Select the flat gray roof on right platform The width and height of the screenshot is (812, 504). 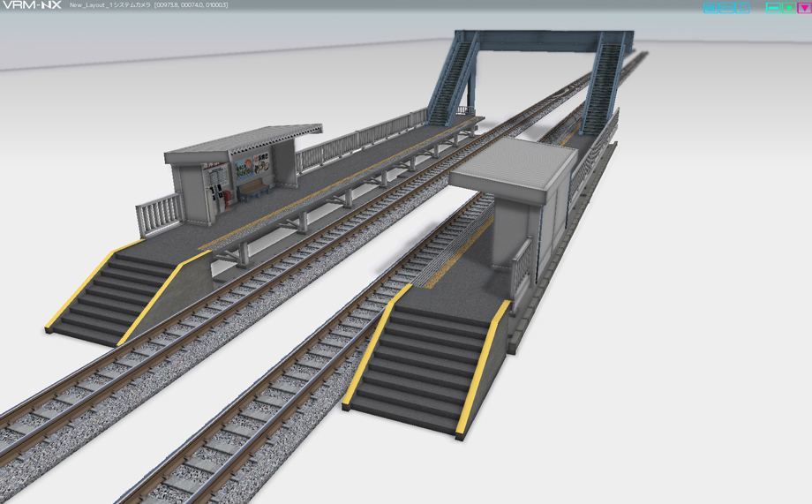(514, 166)
